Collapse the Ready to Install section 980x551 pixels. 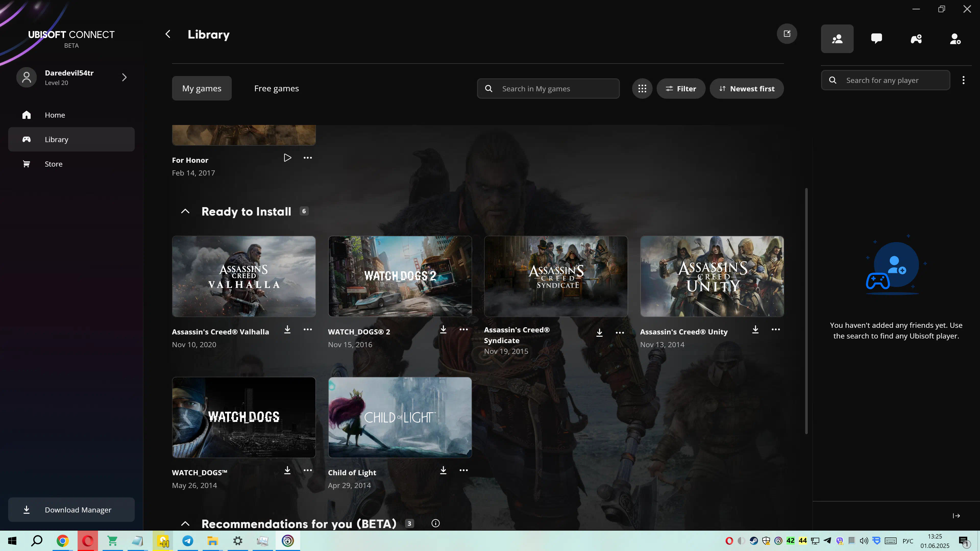(185, 211)
